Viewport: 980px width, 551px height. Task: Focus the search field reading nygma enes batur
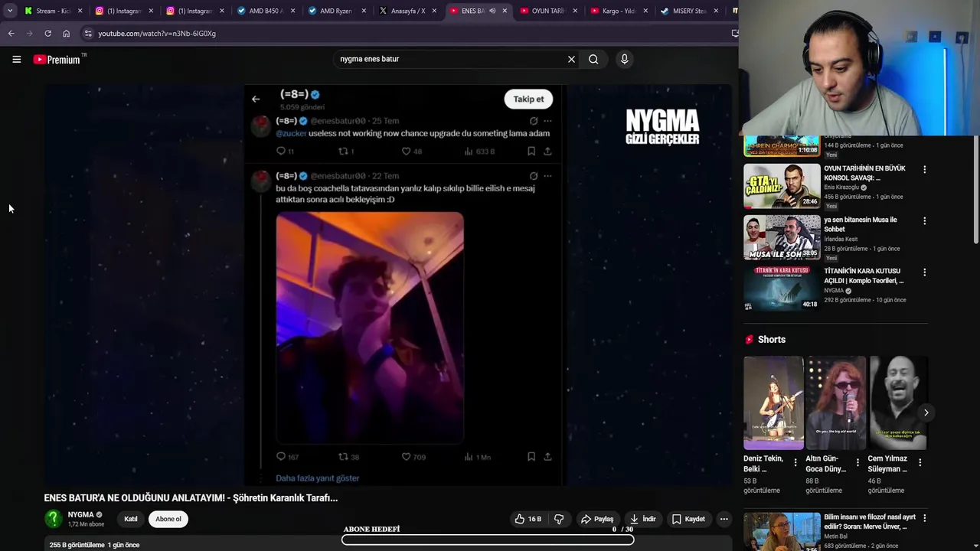point(452,59)
